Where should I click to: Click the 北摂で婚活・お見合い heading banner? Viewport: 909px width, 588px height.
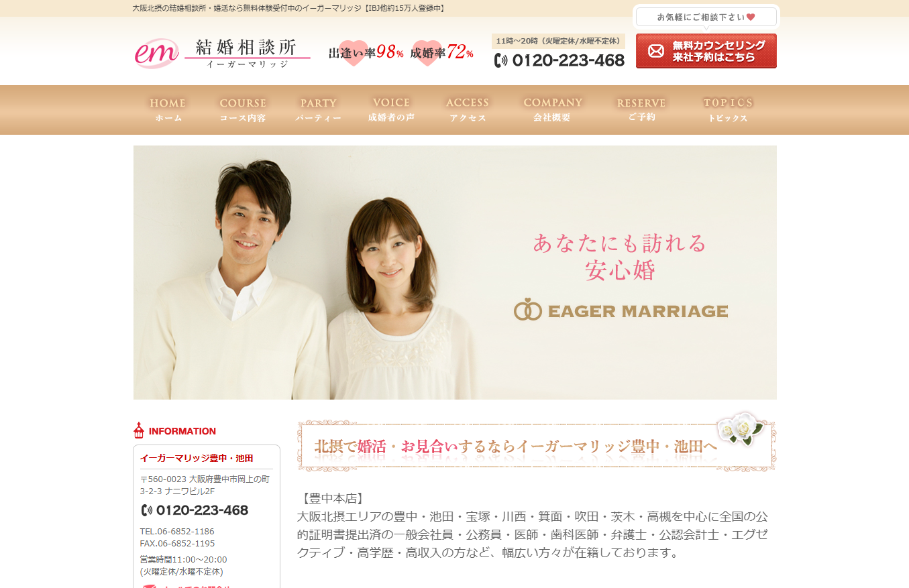(x=536, y=446)
